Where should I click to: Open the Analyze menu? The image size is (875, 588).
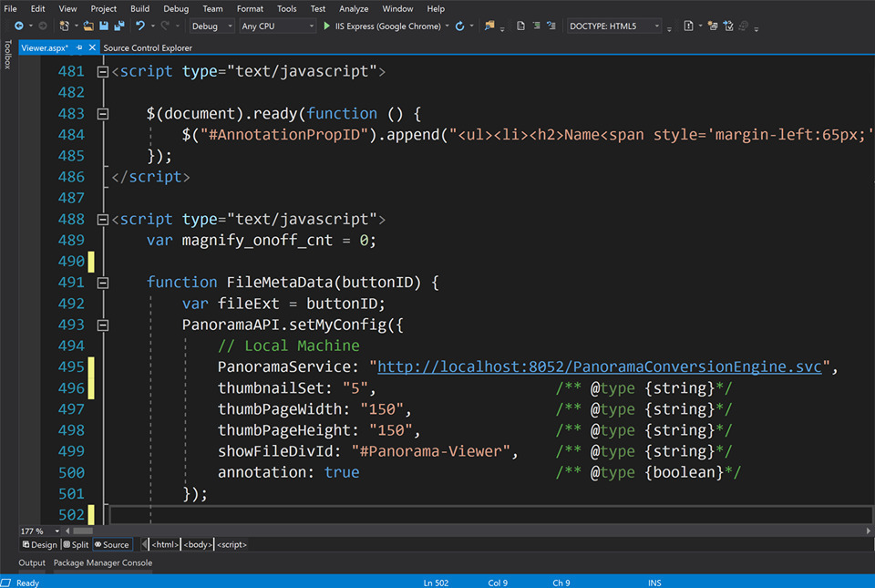pyautogui.click(x=354, y=8)
